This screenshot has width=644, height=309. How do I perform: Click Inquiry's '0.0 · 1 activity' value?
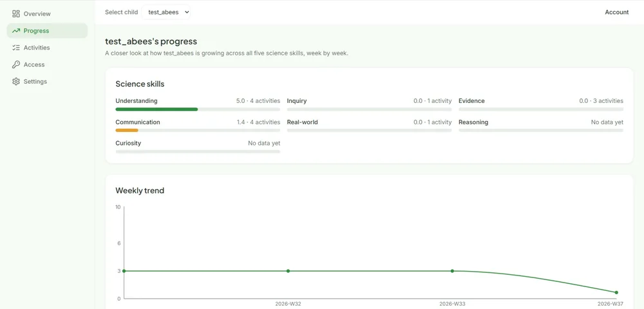433,101
